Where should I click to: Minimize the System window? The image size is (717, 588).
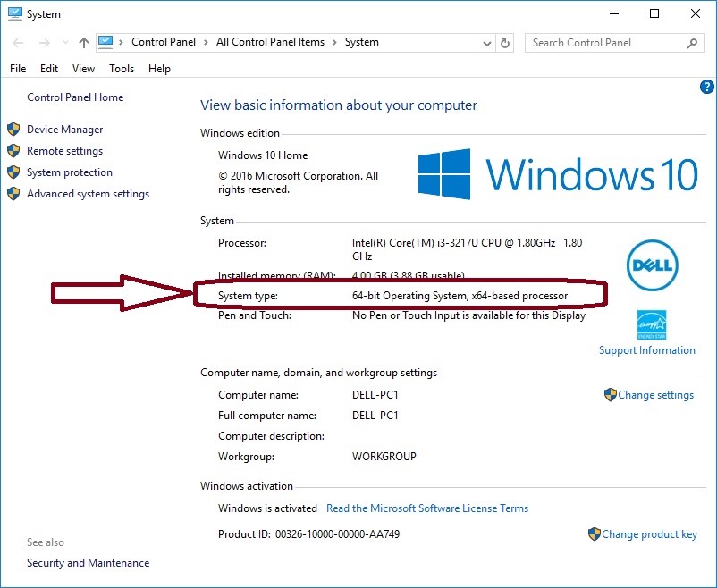point(614,13)
